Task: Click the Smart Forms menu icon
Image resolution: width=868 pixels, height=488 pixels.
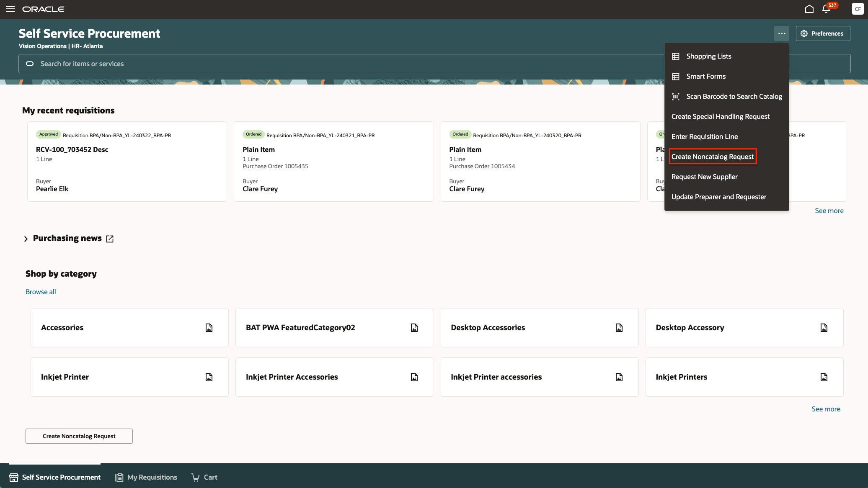Action: [676, 77]
